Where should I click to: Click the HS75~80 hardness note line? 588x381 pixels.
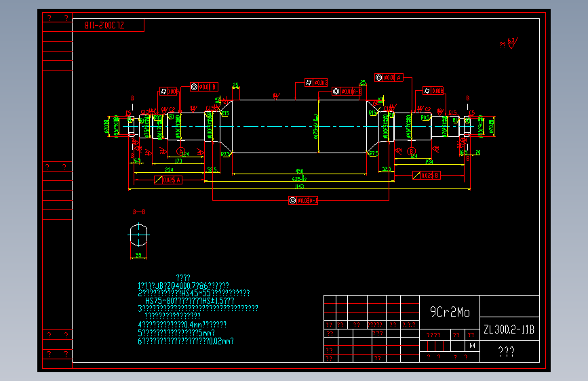click(x=189, y=301)
